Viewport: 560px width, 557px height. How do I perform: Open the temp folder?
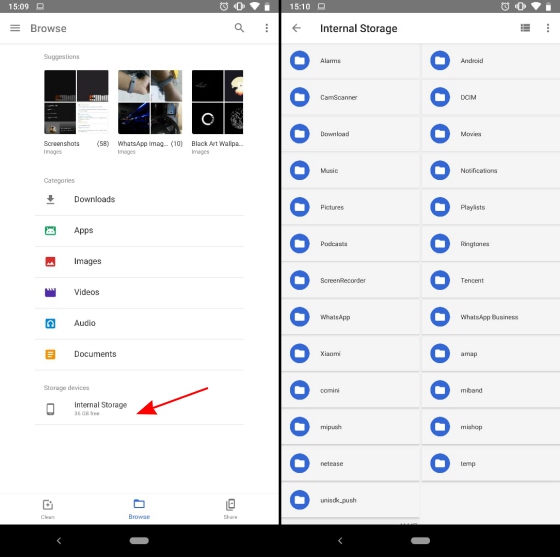491,463
